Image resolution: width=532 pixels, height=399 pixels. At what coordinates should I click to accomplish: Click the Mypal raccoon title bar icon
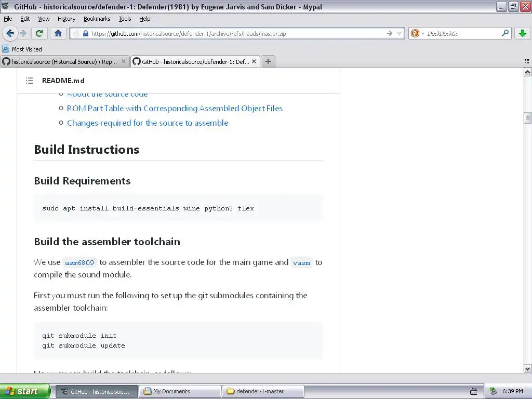[x=5, y=6]
